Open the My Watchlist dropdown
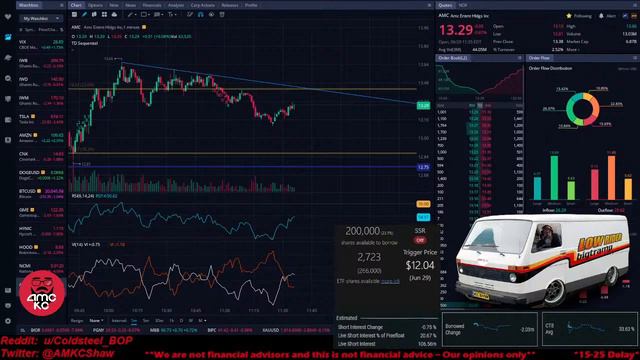This screenshot has width=640, height=360. tap(41, 18)
